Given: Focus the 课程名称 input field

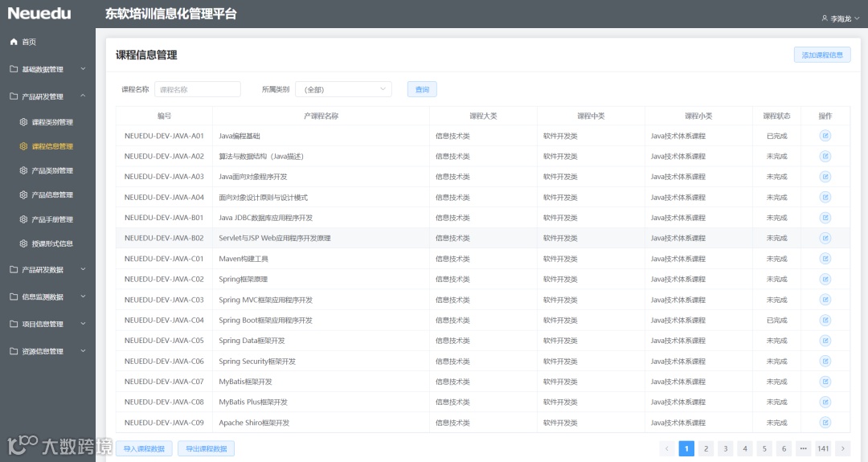Looking at the screenshot, I should coord(197,89).
